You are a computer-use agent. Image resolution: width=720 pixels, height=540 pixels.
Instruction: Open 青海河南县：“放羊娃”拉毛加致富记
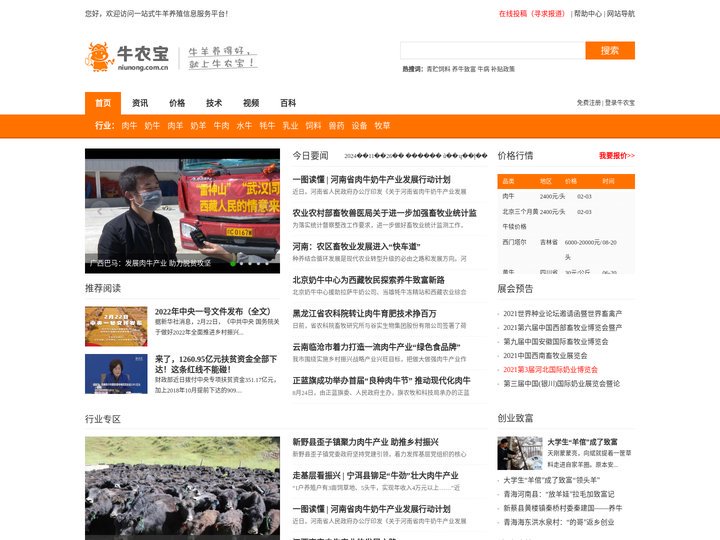click(x=559, y=494)
